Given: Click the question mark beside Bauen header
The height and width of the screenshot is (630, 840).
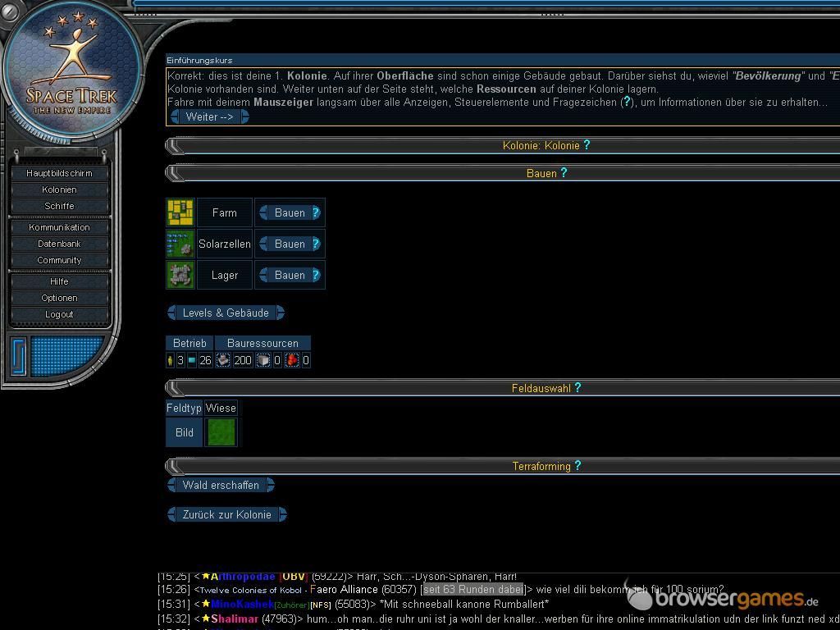Looking at the screenshot, I should click(564, 172).
